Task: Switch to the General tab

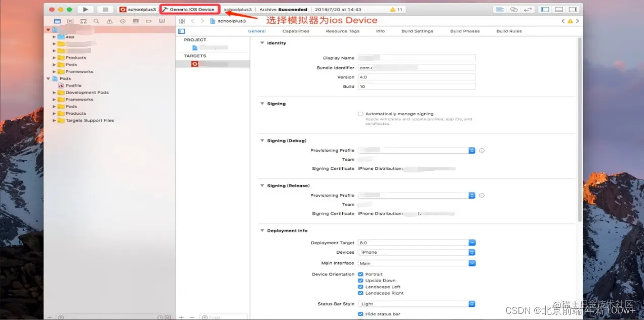Action: click(x=257, y=31)
